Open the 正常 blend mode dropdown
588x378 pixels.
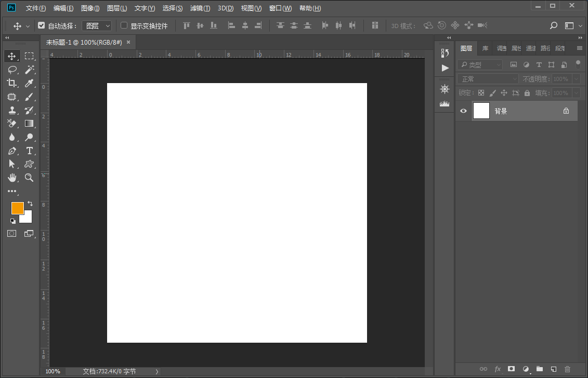click(488, 79)
